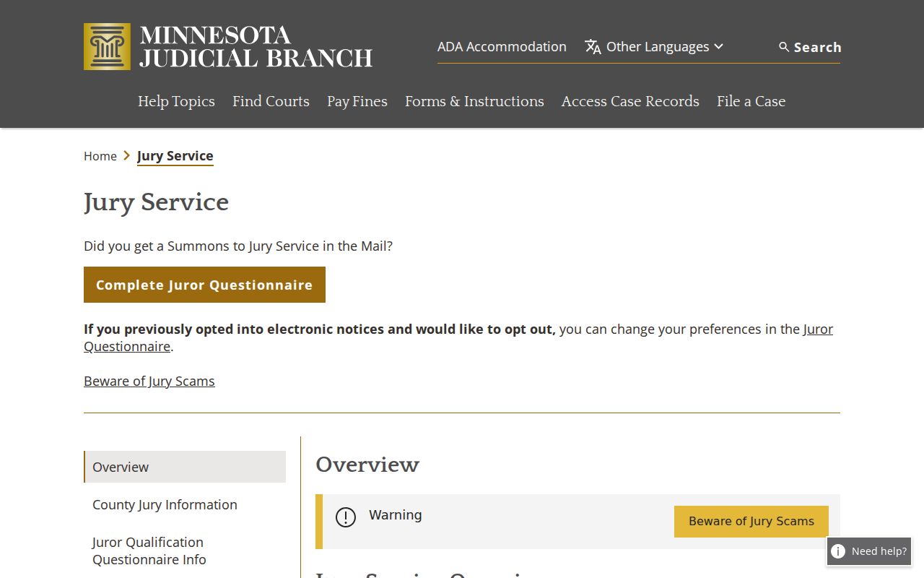
Task: Expand the Other Languages dropdown arrow
Action: 719,46
